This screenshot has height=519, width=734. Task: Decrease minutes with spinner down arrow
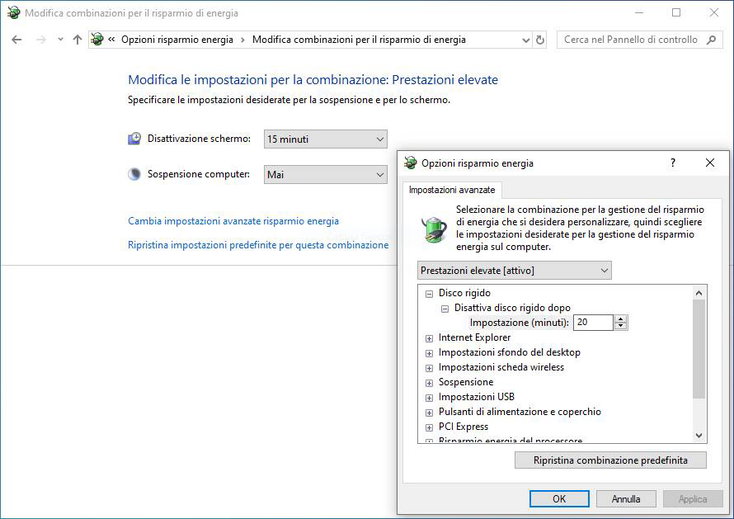[x=621, y=326]
